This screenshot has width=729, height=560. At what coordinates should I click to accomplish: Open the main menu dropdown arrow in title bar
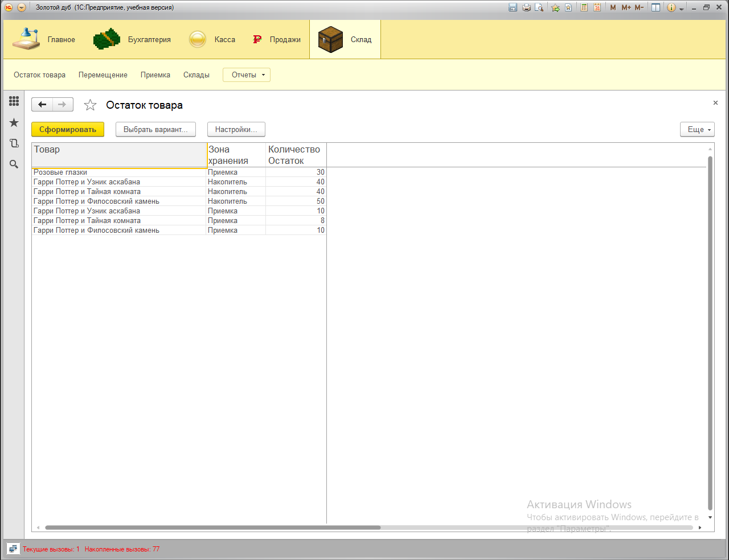(22, 7)
